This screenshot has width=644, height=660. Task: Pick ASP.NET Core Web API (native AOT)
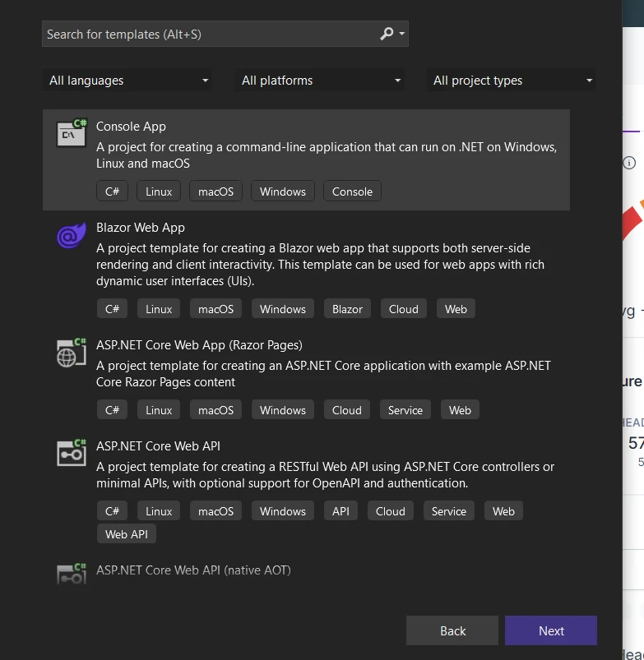tap(193, 570)
